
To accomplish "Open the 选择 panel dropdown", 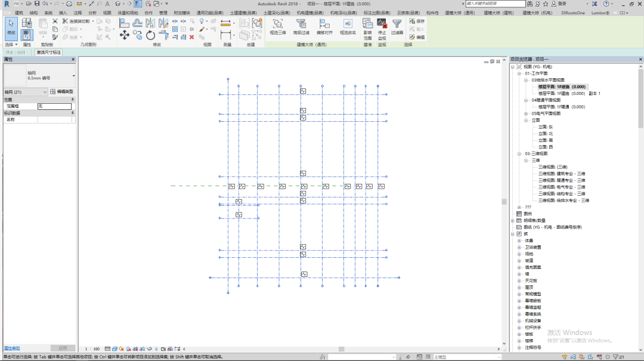I will [11, 44].
